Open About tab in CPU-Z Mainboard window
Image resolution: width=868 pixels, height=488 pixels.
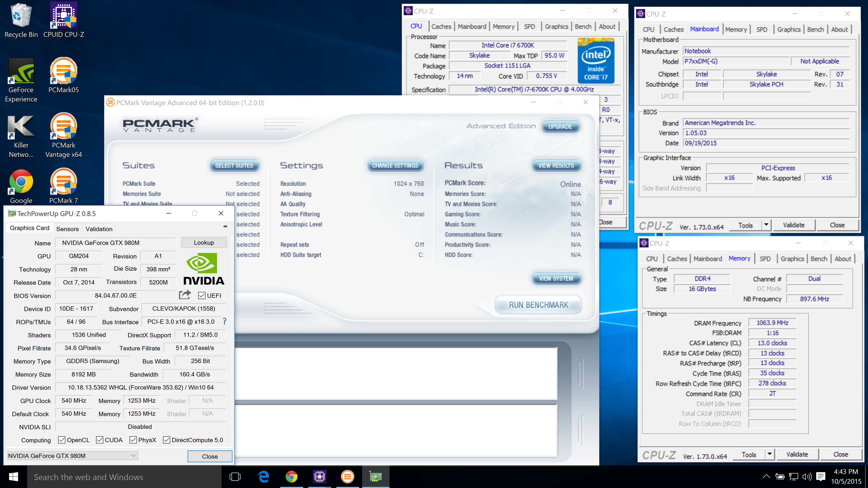coord(839,29)
